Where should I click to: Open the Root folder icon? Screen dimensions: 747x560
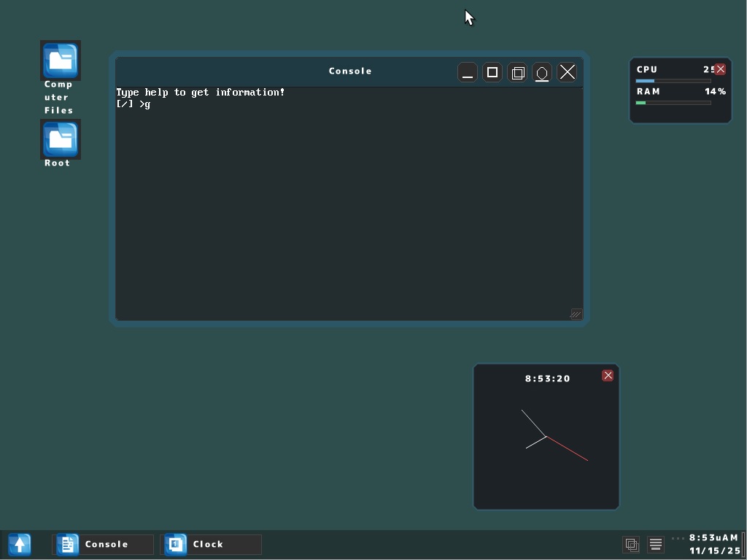pyautogui.click(x=61, y=140)
